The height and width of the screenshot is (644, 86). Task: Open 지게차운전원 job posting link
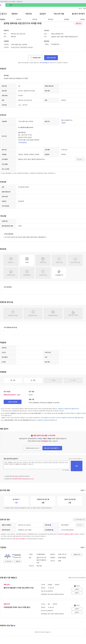tap(17, 607)
